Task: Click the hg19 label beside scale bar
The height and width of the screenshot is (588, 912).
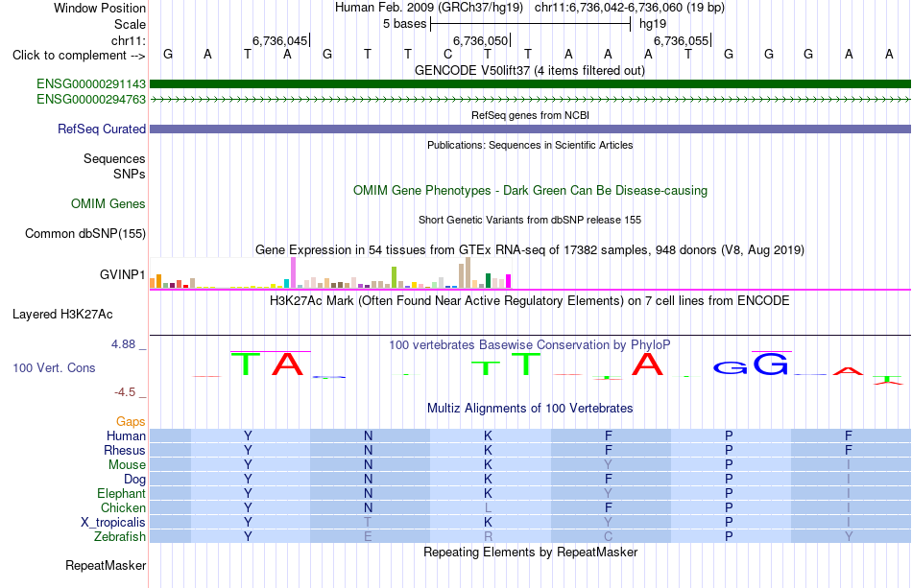Action: [x=653, y=24]
